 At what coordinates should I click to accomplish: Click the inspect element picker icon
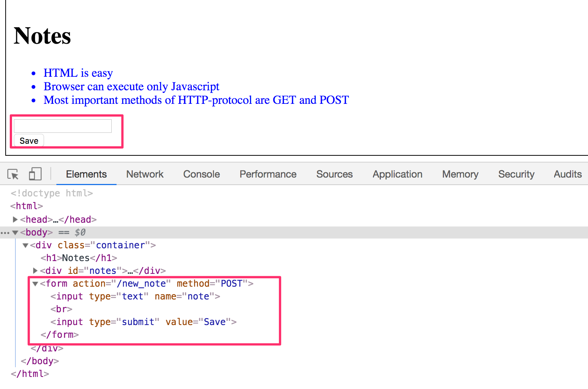click(13, 174)
